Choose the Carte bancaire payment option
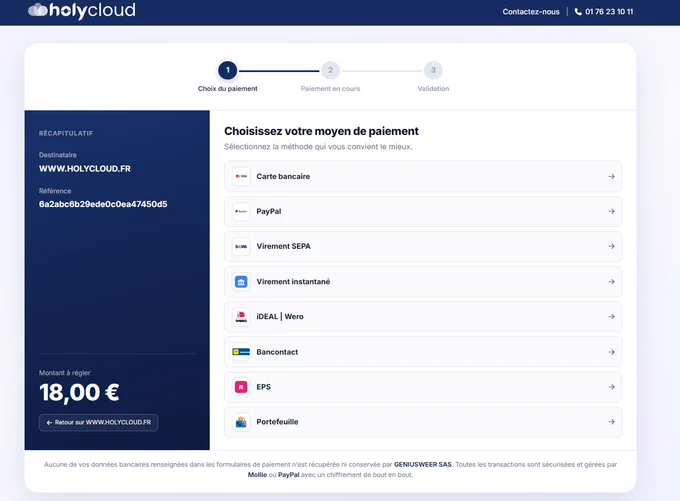The image size is (680, 501). pyautogui.click(x=423, y=177)
